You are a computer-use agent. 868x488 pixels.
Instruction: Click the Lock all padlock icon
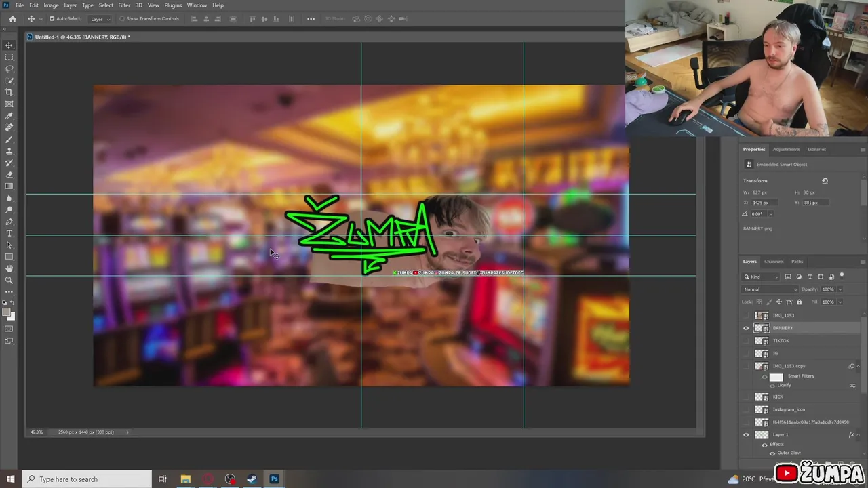[799, 302]
